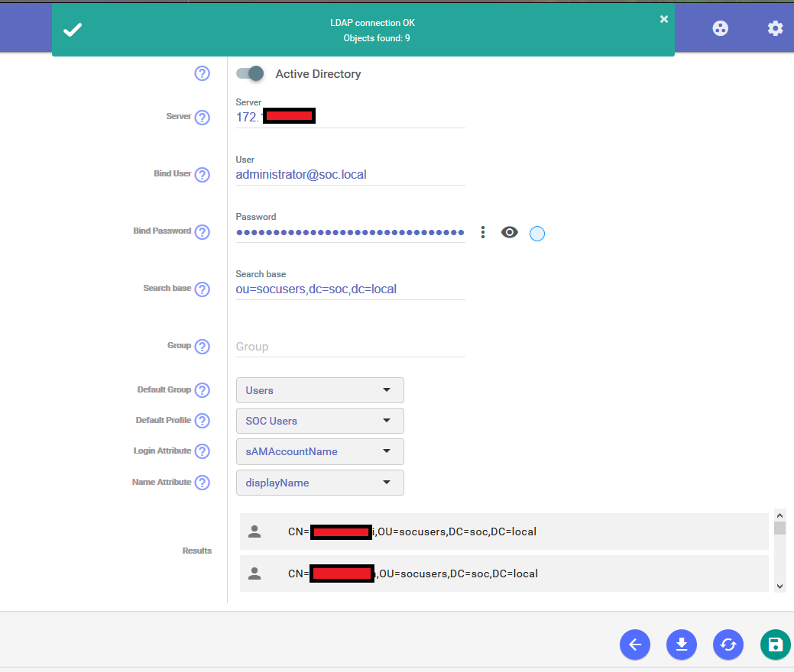Click the light blue circle next to password
Screen dimensions: 794x672
[x=537, y=233]
